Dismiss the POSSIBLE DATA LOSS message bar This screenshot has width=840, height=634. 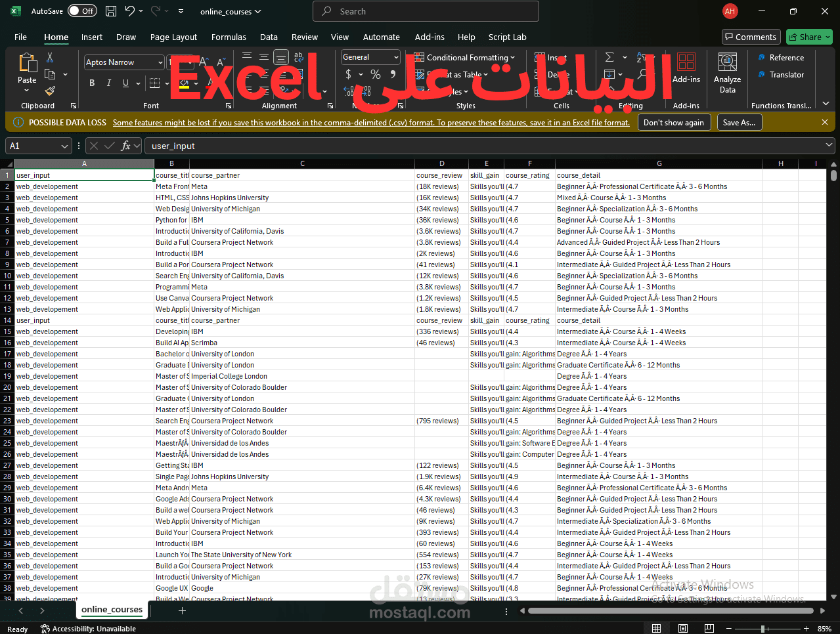(824, 122)
